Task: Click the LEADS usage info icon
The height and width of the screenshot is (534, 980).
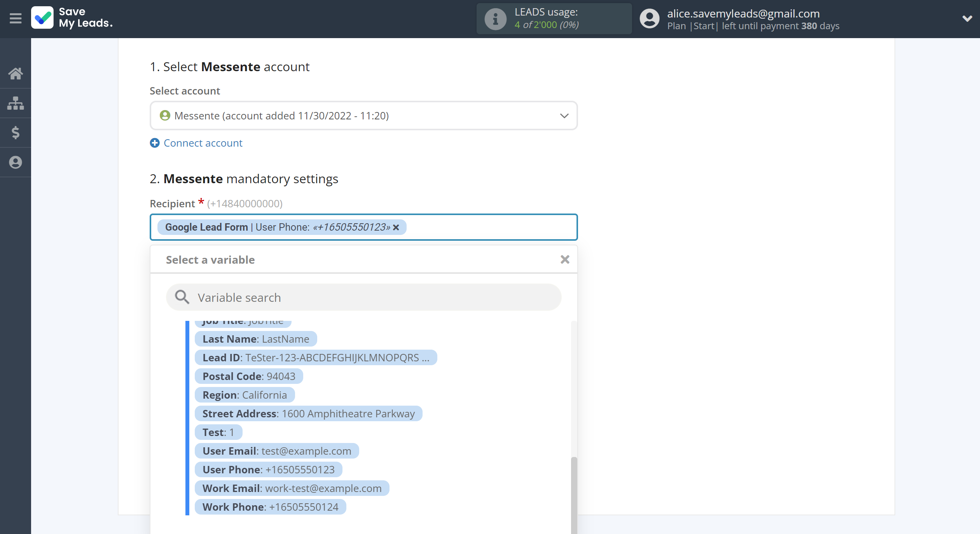Action: [x=495, y=19]
